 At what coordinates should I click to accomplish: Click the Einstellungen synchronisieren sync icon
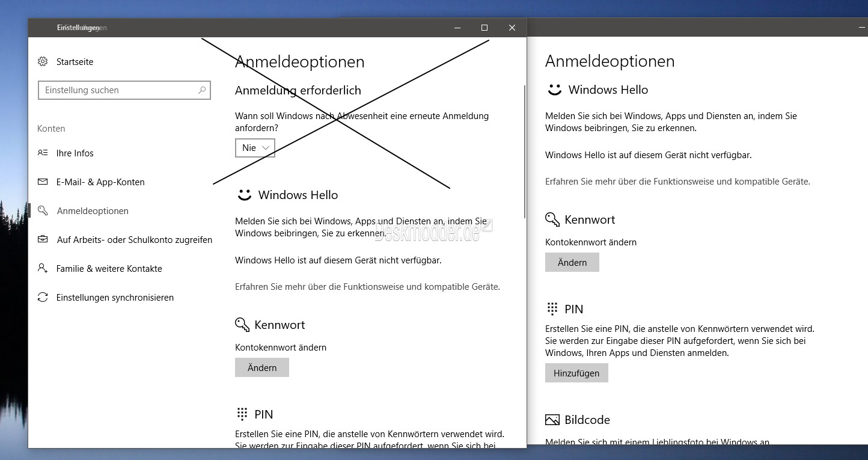pos(43,297)
